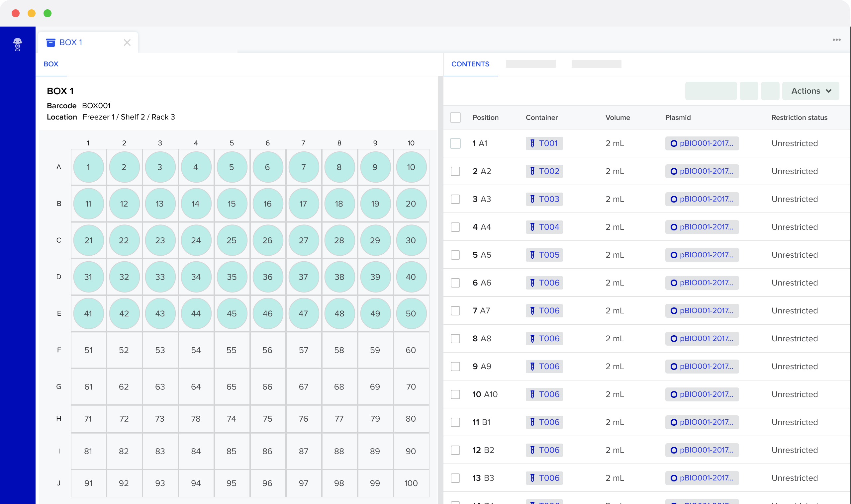Click the Container column header

pyautogui.click(x=541, y=118)
